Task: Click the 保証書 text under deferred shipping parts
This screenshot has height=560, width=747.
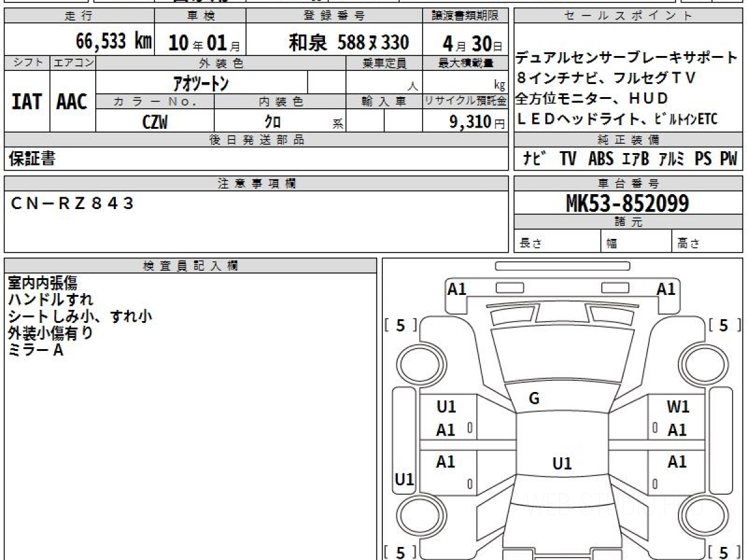Action: tap(32, 159)
